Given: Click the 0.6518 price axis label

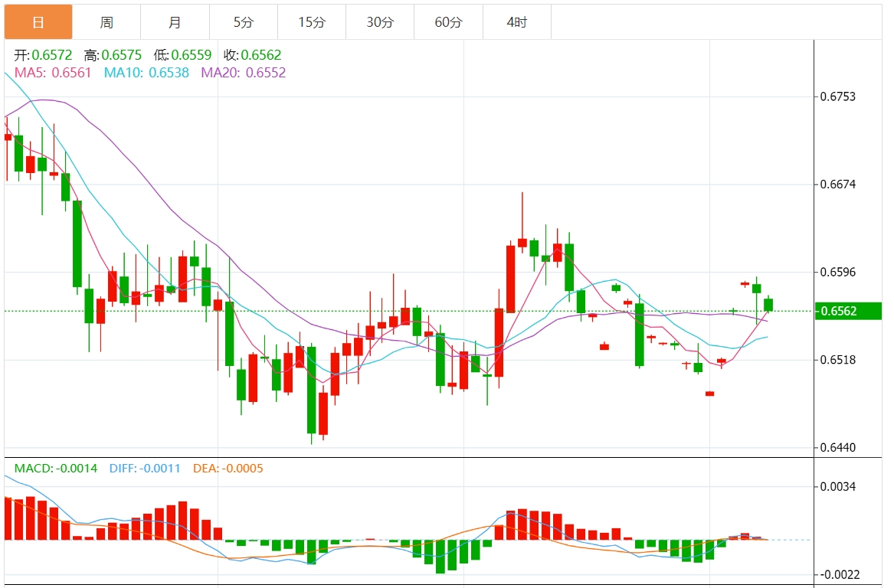Looking at the screenshot, I should [x=838, y=360].
